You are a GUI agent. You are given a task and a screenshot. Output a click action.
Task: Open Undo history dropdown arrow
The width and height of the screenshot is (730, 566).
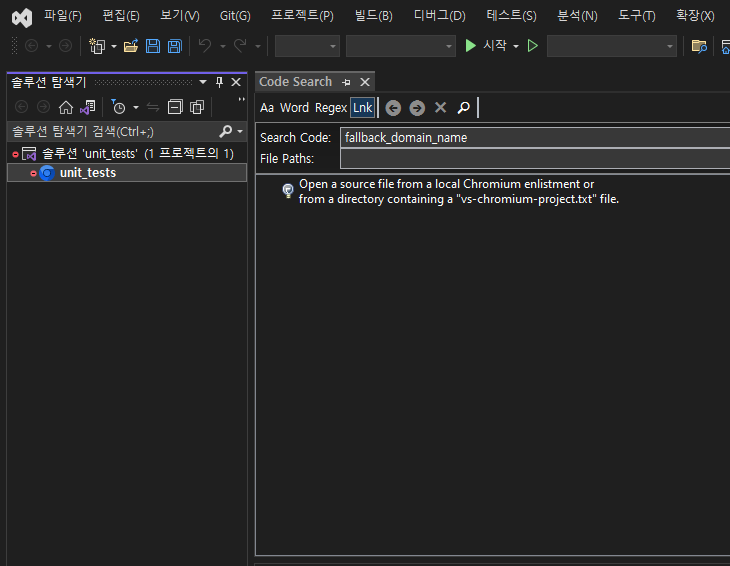(x=223, y=46)
